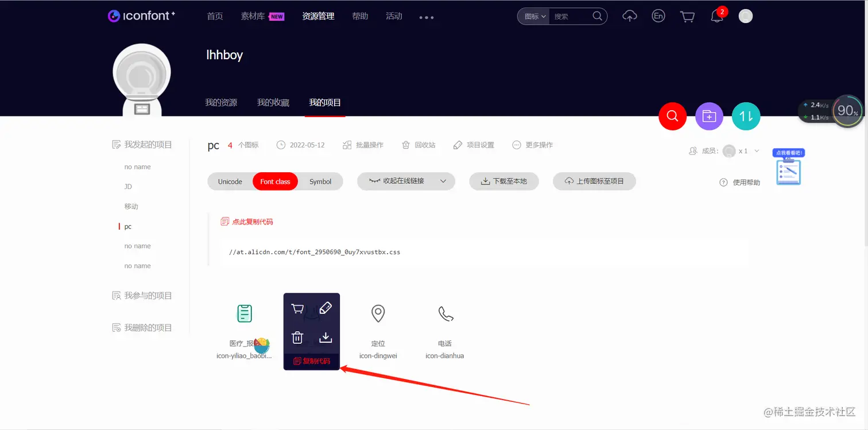
Task: Switch to 我的资源 tab
Action: click(x=221, y=103)
